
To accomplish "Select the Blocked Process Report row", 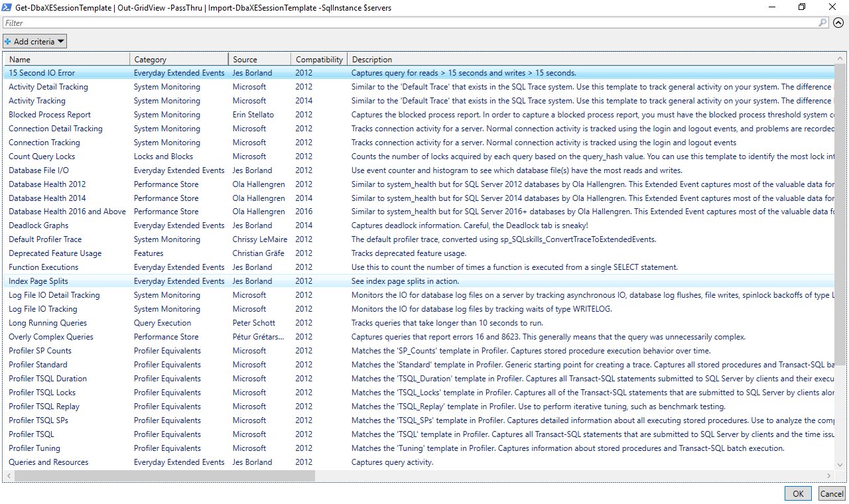I will 419,115.
